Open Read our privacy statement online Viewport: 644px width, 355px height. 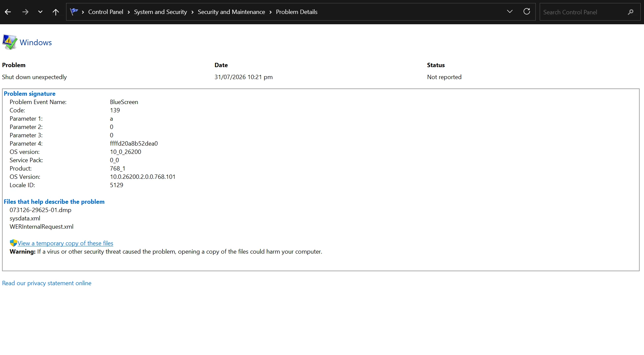pyautogui.click(x=46, y=283)
